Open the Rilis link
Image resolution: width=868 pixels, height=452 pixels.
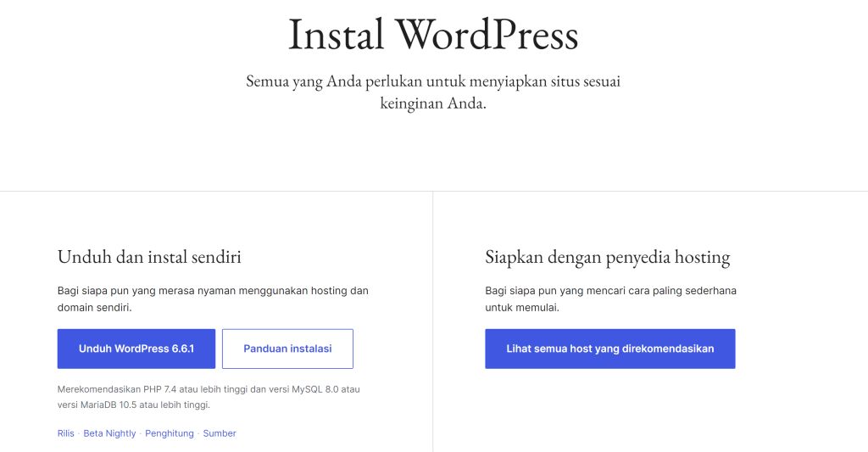click(x=66, y=433)
